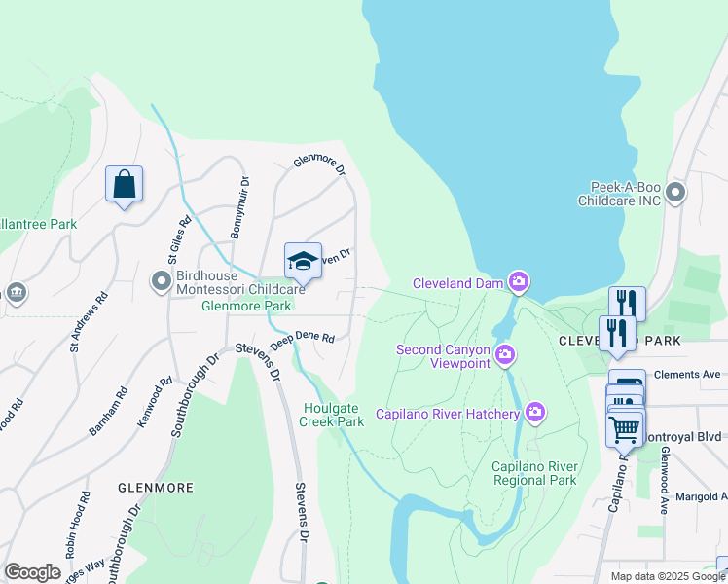Select the Capilano River Regional Park label
728x584 pixels.
[535, 473]
